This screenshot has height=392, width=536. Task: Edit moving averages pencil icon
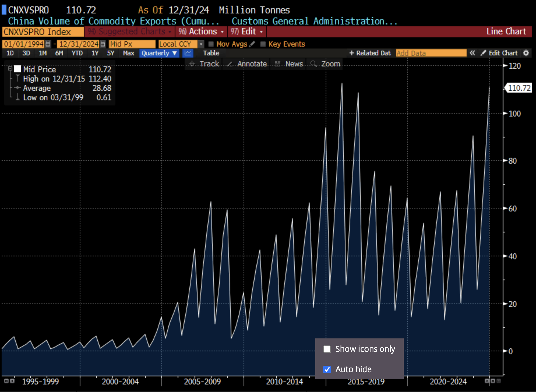click(252, 44)
